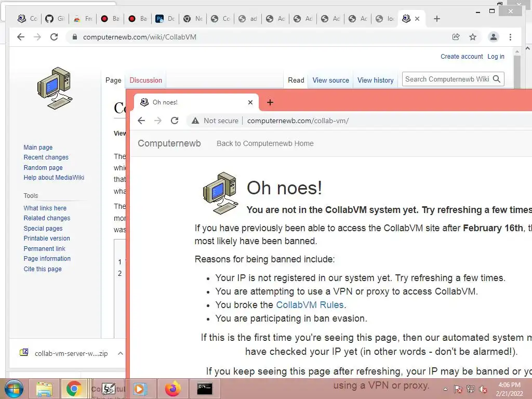
Task: Open new tab in the red window
Action: pos(270,102)
